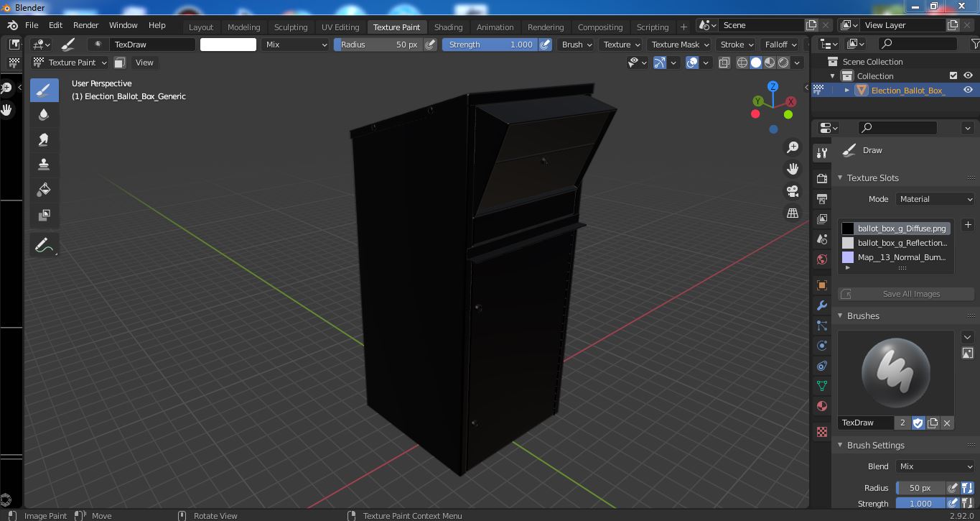This screenshot has height=521, width=980.
Task: Switch to the UV Editing workspace tab
Action: (340, 27)
